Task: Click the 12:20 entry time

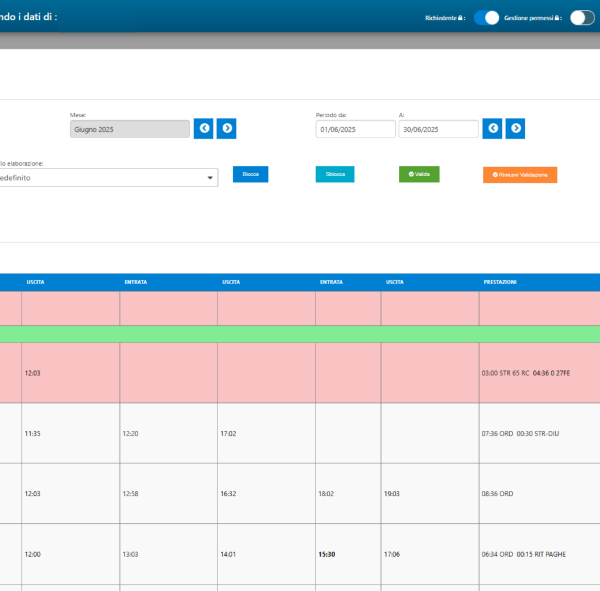Action: (x=130, y=434)
